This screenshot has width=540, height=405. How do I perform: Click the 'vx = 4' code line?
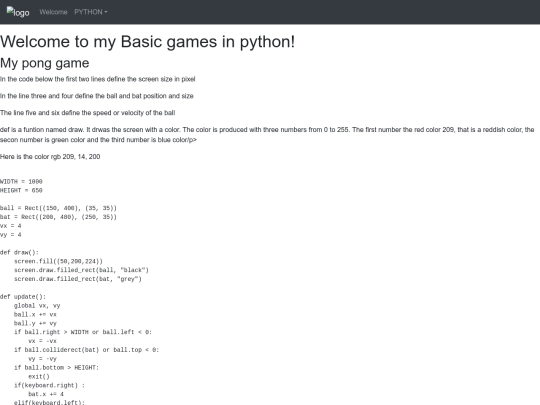[x=11, y=226]
